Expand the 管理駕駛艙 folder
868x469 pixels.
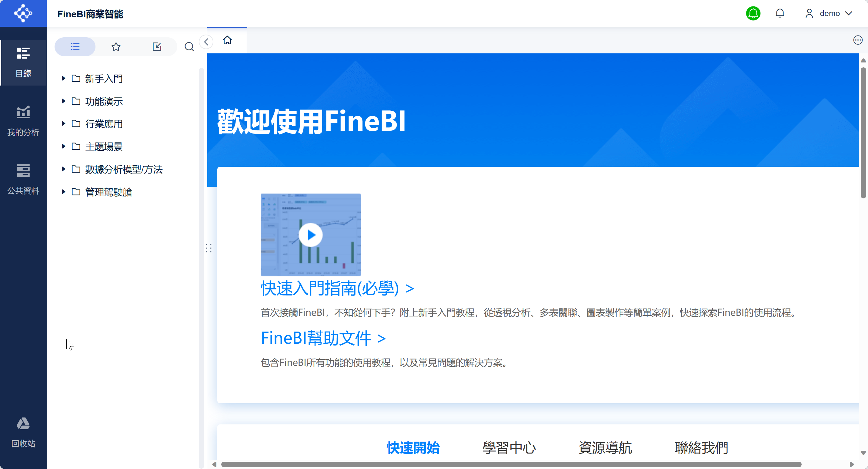coord(63,192)
